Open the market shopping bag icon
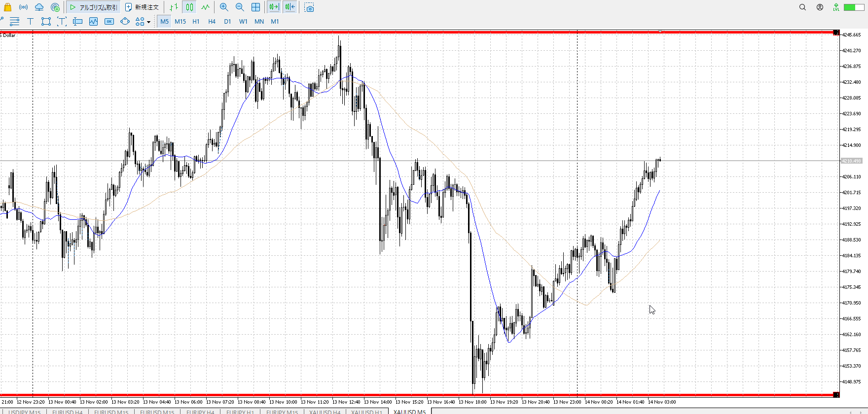 coord(7,7)
